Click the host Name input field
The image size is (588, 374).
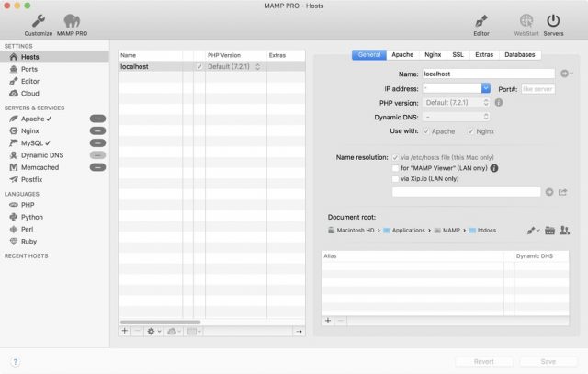click(489, 74)
